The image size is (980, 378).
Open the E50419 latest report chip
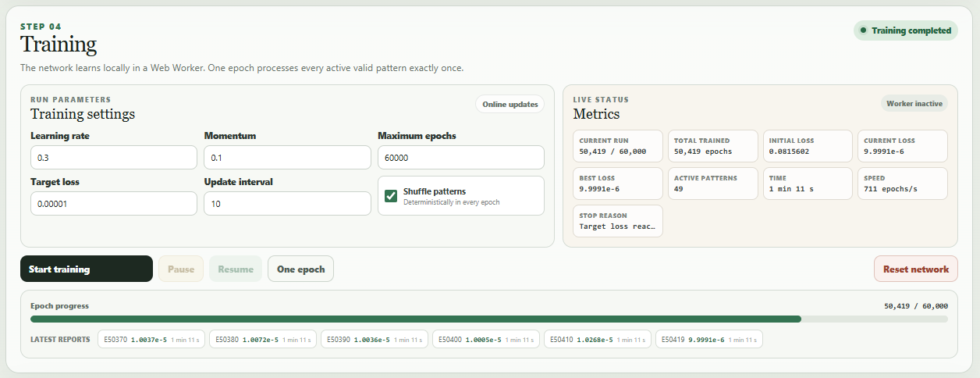709,340
